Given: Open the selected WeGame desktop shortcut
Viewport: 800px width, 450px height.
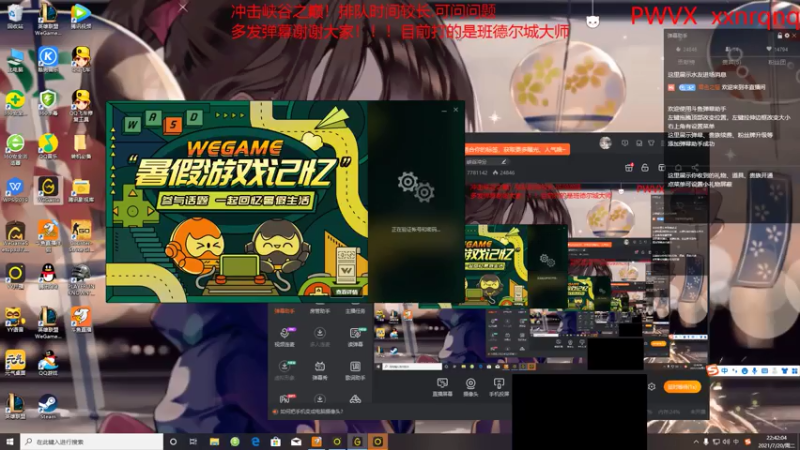Looking at the screenshot, I should point(48,190).
